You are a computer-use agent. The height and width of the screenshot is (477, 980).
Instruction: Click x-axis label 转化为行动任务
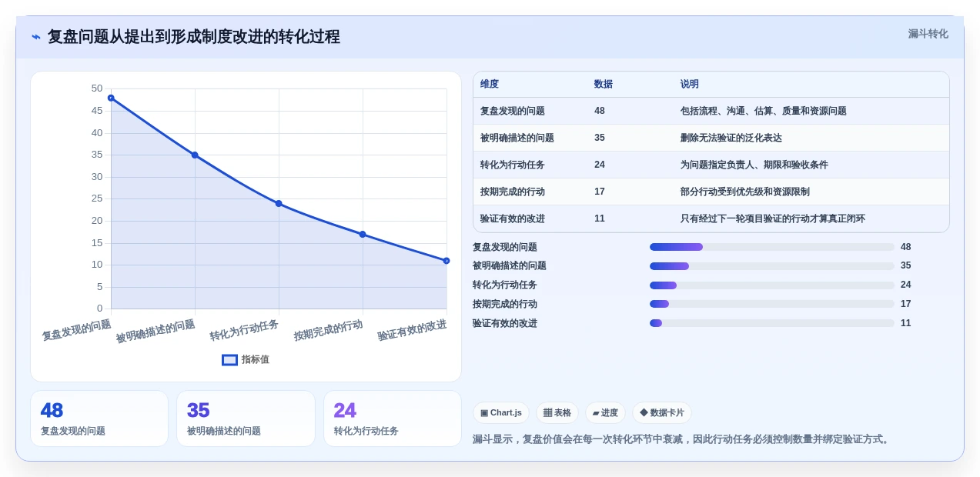point(244,330)
